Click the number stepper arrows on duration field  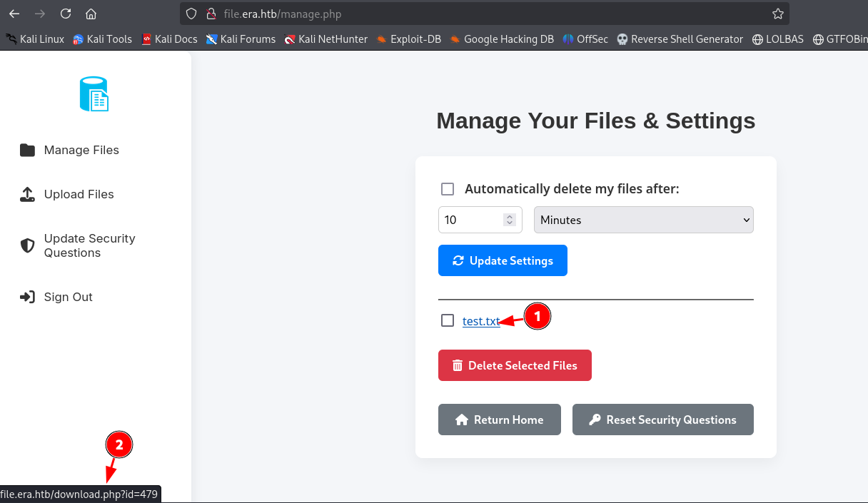coord(510,220)
